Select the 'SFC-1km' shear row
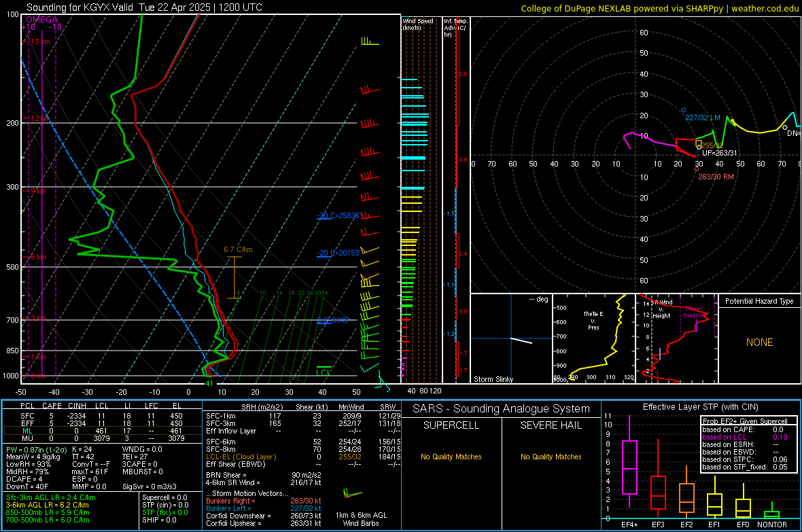 (303, 416)
